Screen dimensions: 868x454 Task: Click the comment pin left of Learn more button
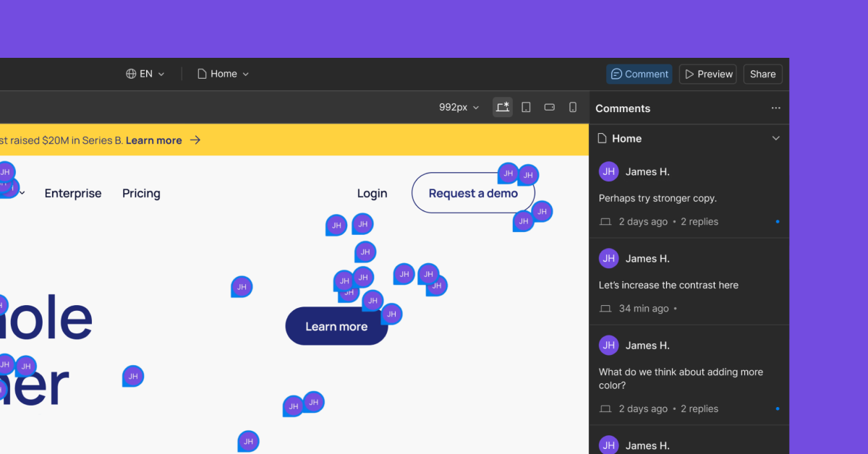click(x=242, y=287)
